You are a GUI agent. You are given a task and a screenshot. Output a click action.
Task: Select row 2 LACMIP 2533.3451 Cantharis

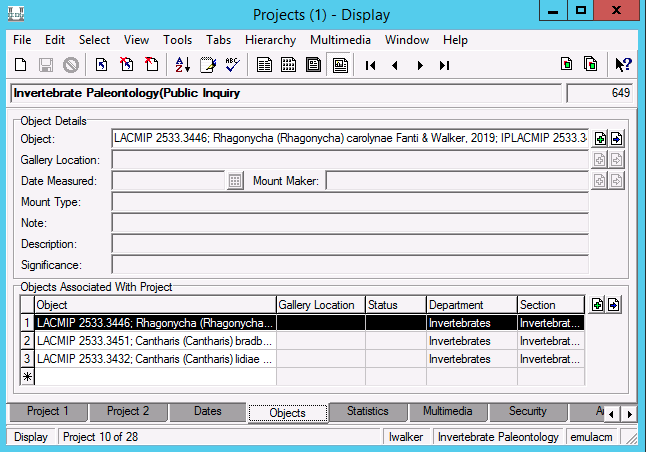(x=155, y=341)
